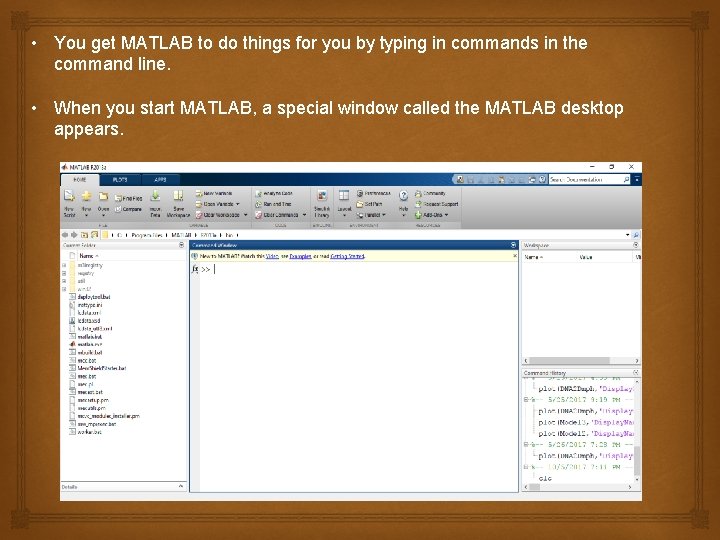The width and height of the screenshot is (720, 540).
Task: Click the Save Workspace icon
Action: tap(178, 196)
